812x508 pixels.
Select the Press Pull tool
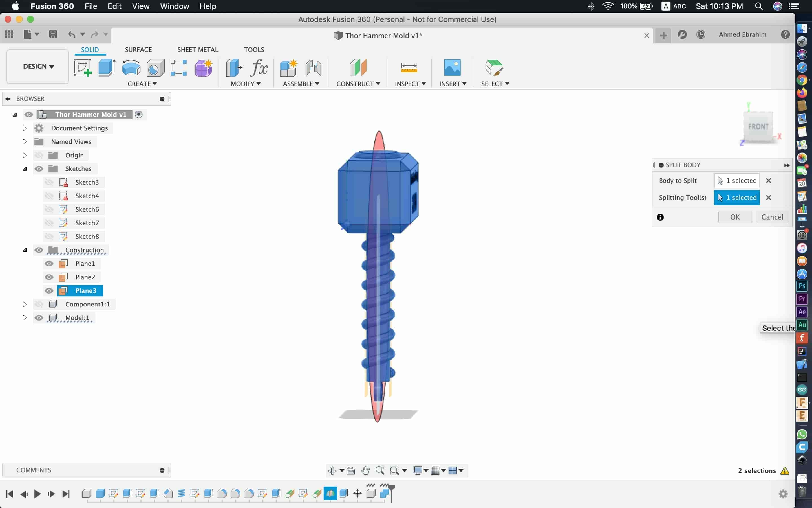click(x=234, y=67)
